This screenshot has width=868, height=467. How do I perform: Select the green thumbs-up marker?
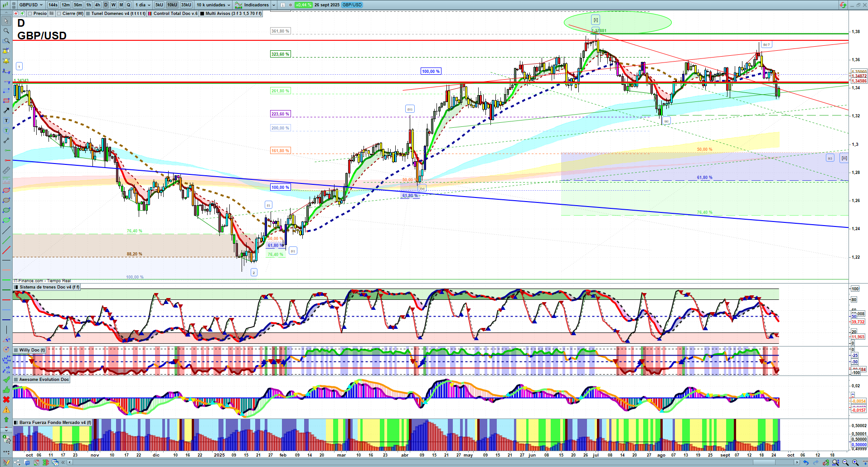tap(6, 390)
